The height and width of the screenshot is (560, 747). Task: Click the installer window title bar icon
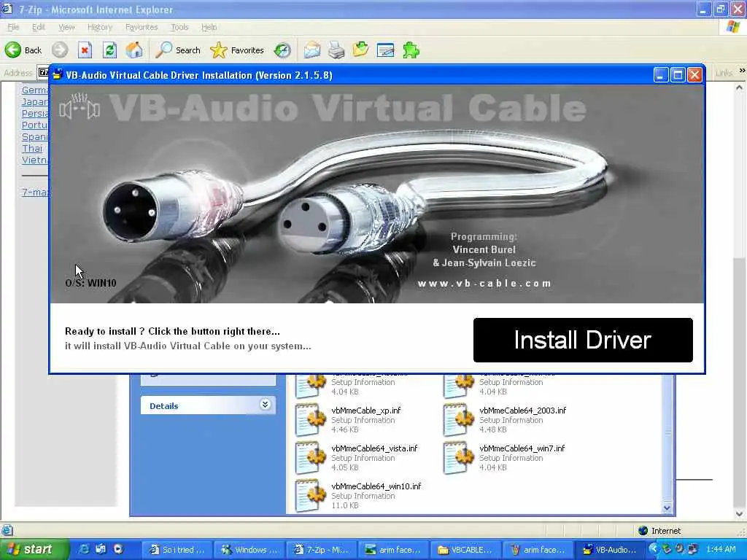tap(58, 75)
